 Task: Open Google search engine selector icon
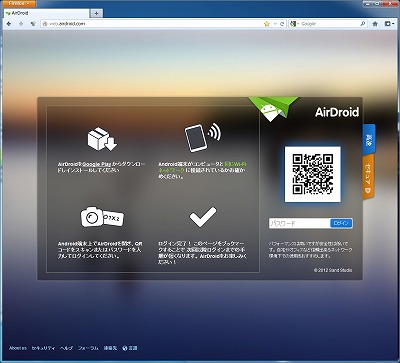click(294, 24)
